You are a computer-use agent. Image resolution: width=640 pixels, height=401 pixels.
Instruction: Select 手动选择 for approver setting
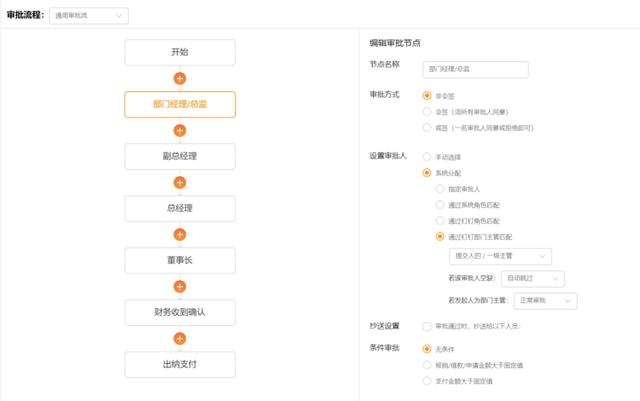click(427, 157)
